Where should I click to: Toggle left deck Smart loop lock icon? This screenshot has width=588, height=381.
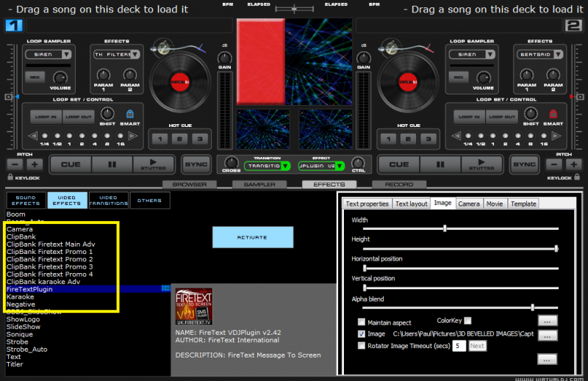click(130, 114)
